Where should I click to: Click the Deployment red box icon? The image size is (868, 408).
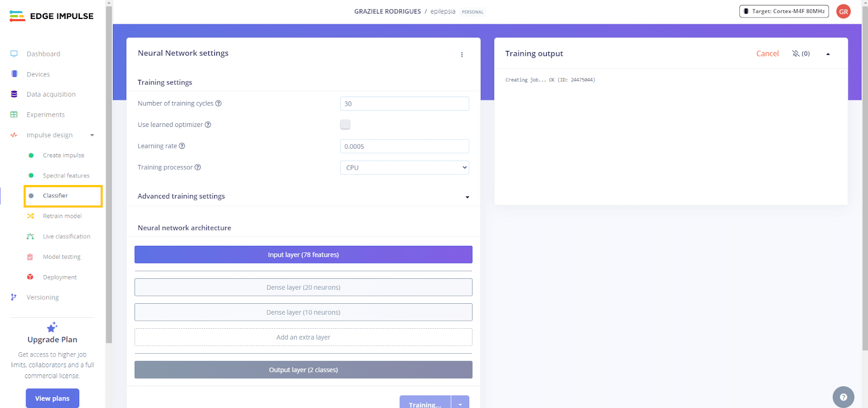[30, 277]
